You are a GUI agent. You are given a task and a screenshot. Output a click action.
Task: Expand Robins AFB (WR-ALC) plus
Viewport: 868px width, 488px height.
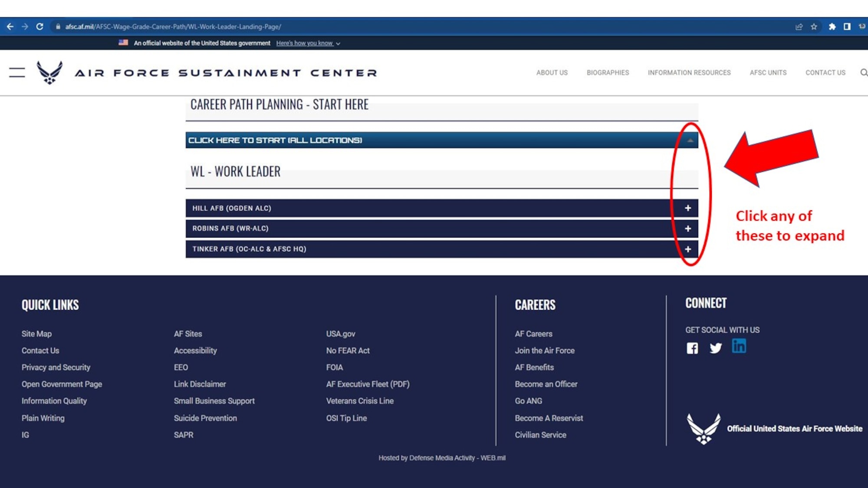[x=688, y=229]
